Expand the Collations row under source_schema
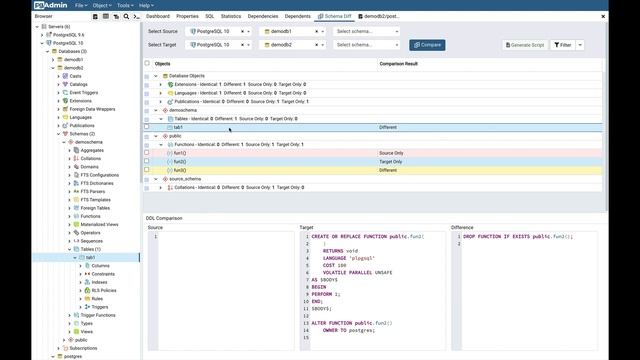Viewport: 640px width, 360px height. [160, 188]
